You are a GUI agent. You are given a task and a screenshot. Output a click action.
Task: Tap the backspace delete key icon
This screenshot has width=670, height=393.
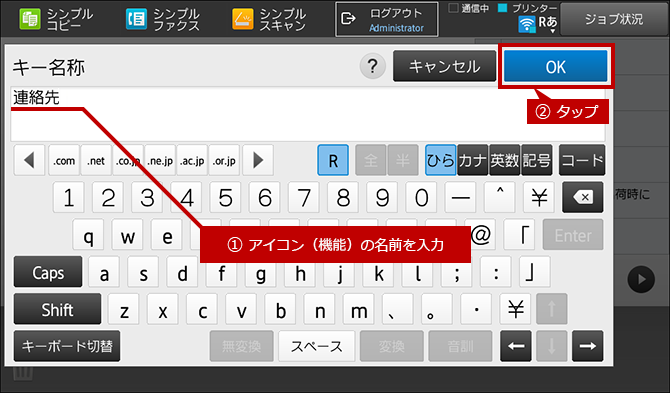pos(583,197)
